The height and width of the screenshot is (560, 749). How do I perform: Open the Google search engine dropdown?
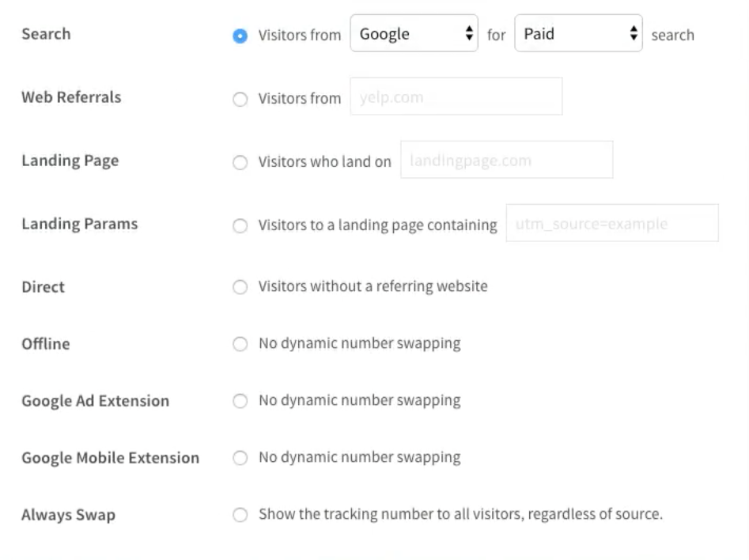coord(414,33)
